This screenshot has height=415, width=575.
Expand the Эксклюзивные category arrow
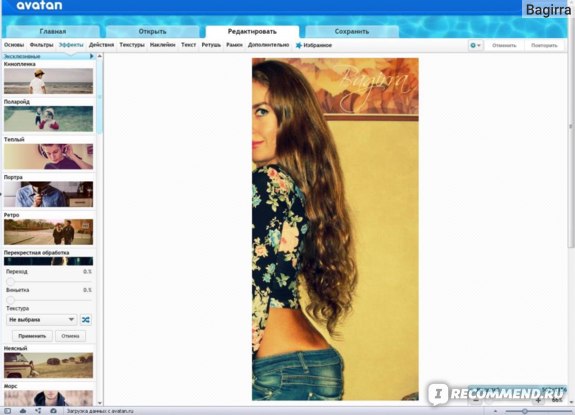click(x=92, y=56)
